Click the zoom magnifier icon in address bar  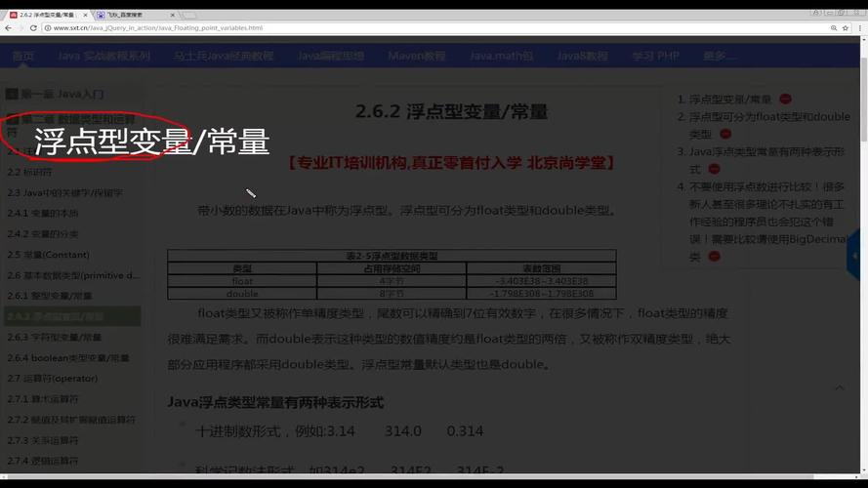tap(834, 27)
